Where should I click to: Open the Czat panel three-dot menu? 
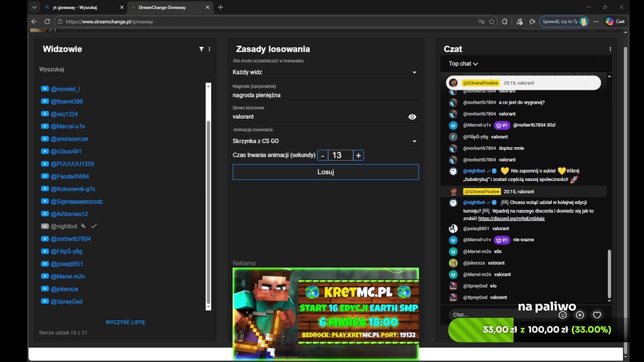[x=610, y=49]
